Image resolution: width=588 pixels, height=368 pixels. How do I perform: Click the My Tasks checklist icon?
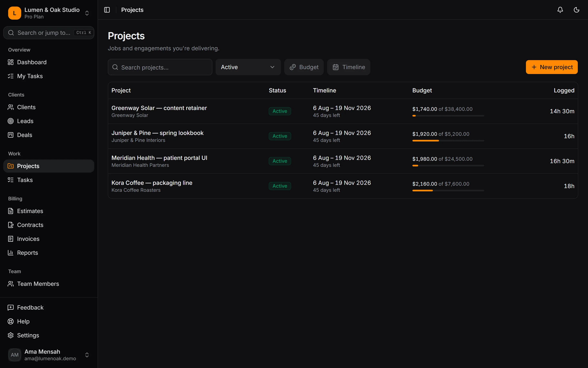11,76
